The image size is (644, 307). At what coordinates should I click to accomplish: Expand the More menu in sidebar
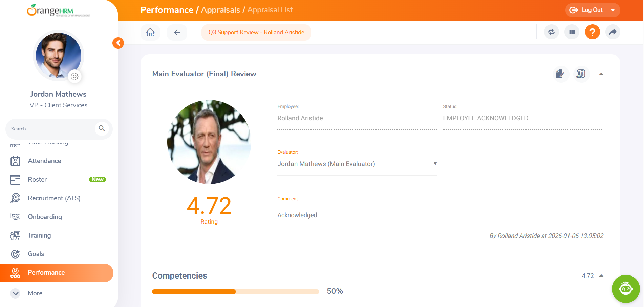coord(16,293)
